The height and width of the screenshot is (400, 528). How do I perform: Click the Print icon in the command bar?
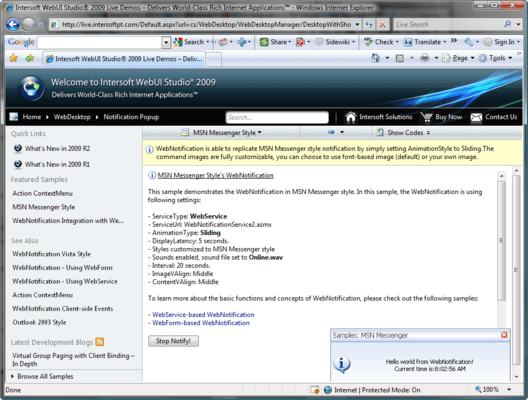[x=425, y=58]
